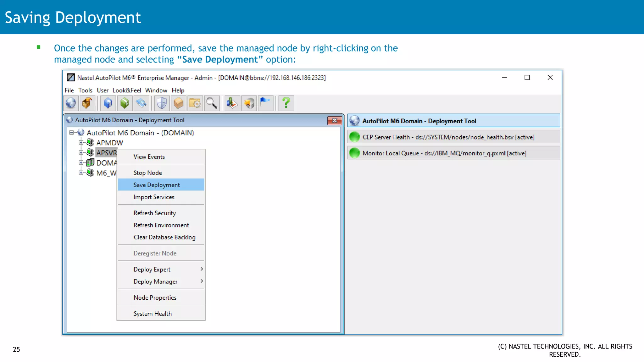Click the blue cube toolbar icon
The height and width of the screenshot is (362, 644).
108,103
